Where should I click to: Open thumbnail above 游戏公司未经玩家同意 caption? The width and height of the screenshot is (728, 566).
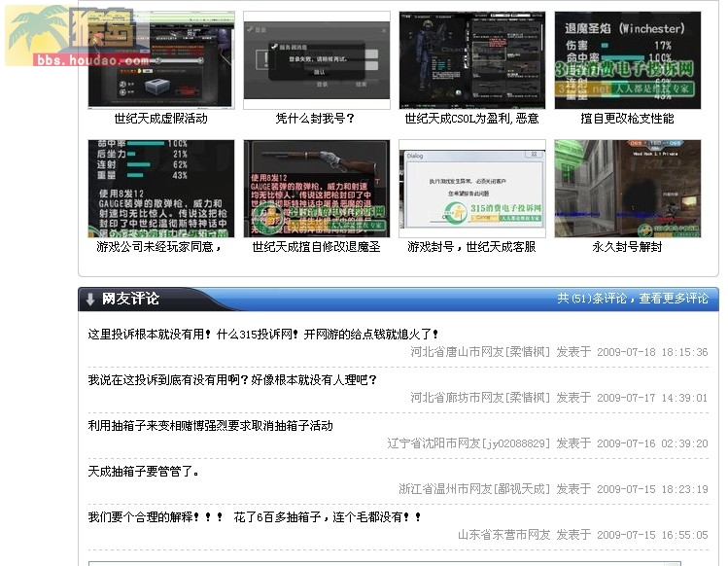tap(161, 189)
